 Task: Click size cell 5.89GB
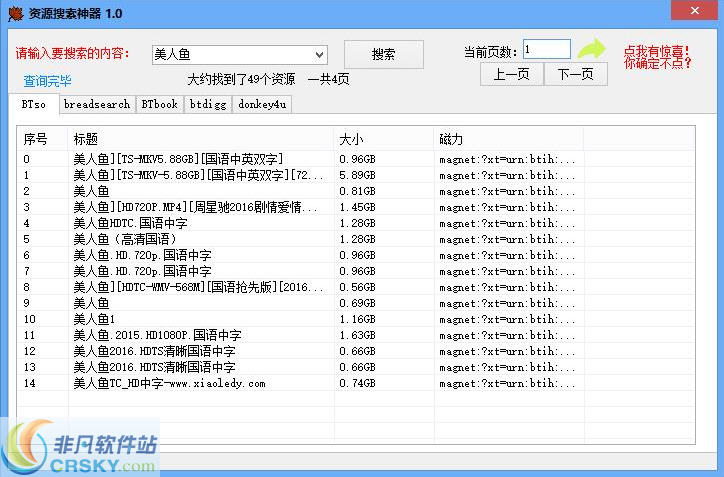pos(357,175)
